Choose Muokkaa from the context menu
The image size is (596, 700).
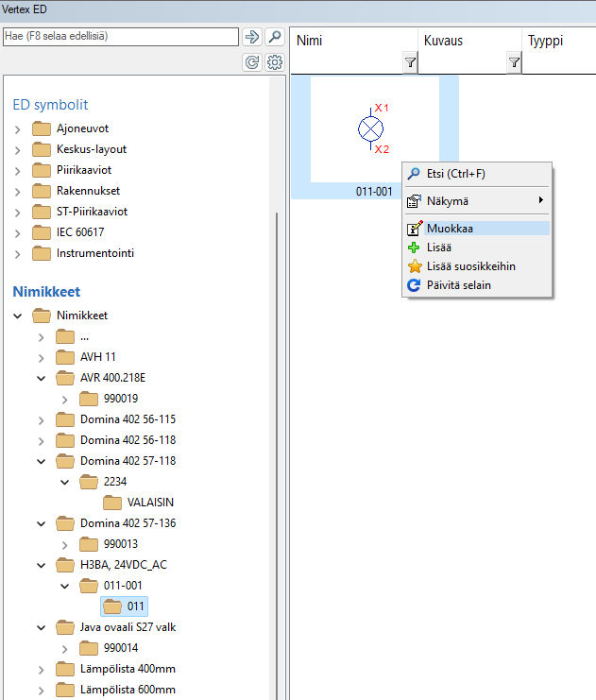(450, 229)
